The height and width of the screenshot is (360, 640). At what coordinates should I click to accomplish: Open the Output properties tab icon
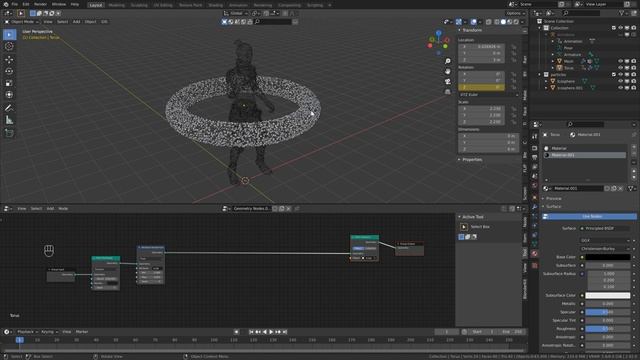pos(535,158)
